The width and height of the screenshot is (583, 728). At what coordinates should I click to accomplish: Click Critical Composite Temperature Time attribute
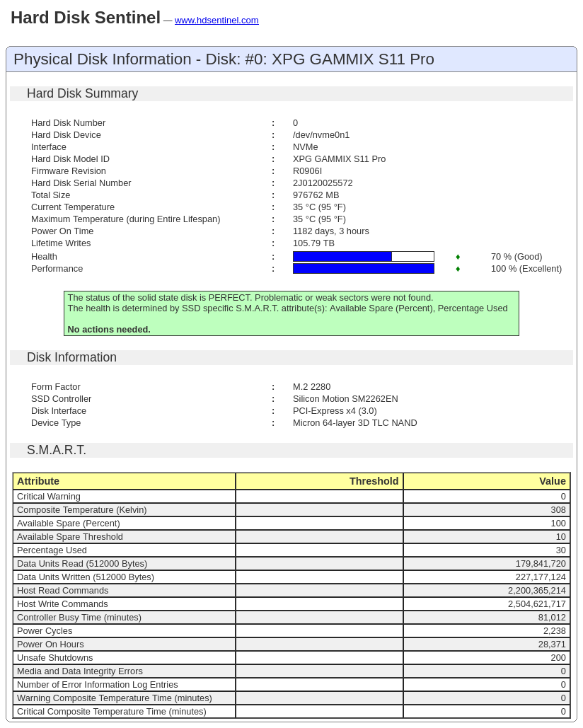111,712
